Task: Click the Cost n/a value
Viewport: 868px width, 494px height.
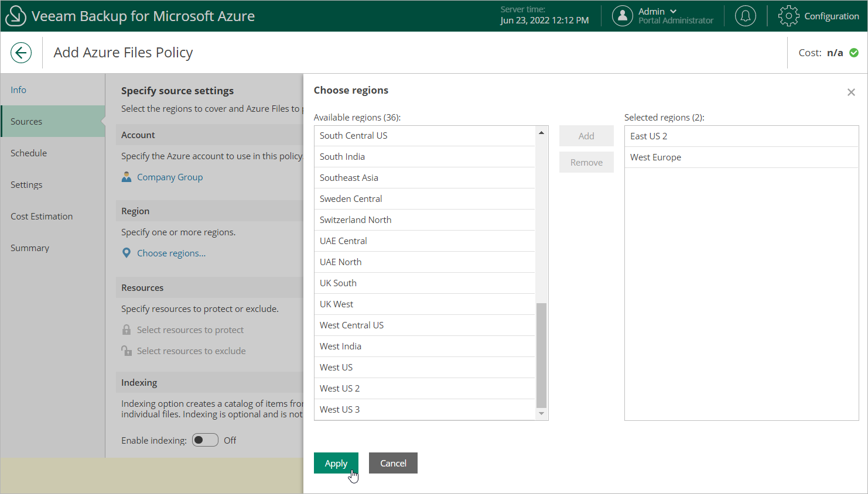Action: point(835,53)
